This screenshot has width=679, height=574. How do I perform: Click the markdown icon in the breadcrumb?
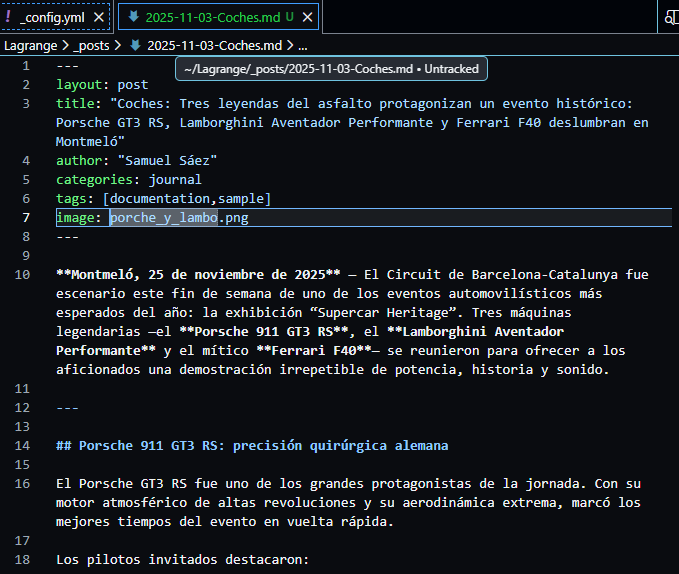coord(136,45)
